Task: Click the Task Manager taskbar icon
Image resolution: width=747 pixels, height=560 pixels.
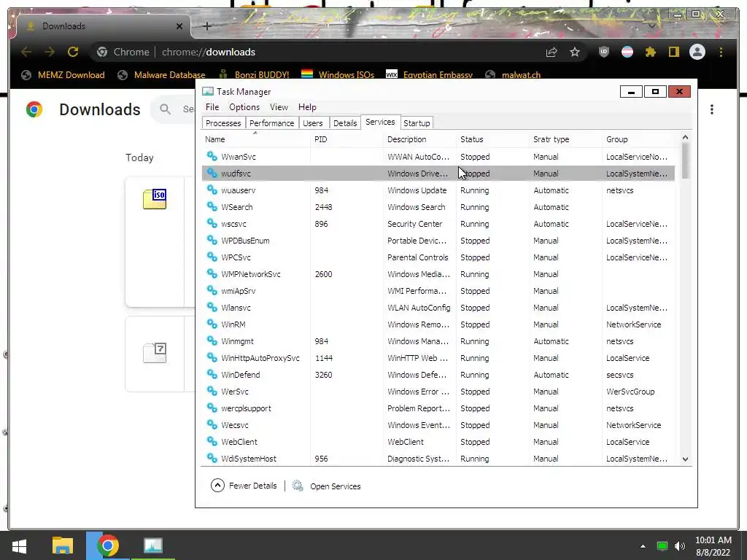Action: point(153,545)
